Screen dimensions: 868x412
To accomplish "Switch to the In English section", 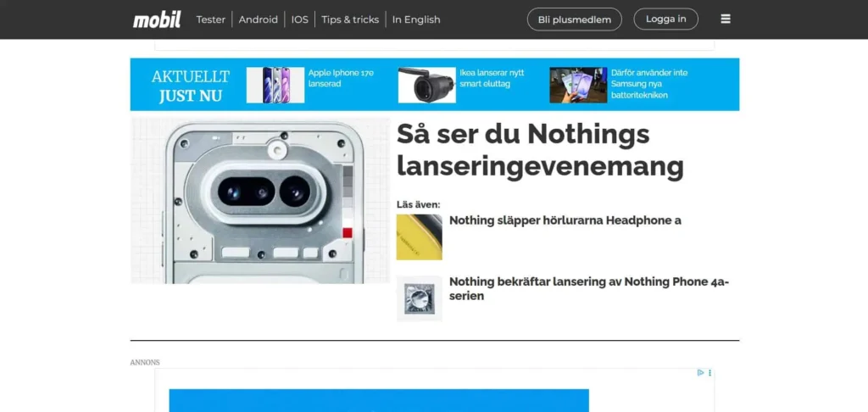I will pos(415,19).
